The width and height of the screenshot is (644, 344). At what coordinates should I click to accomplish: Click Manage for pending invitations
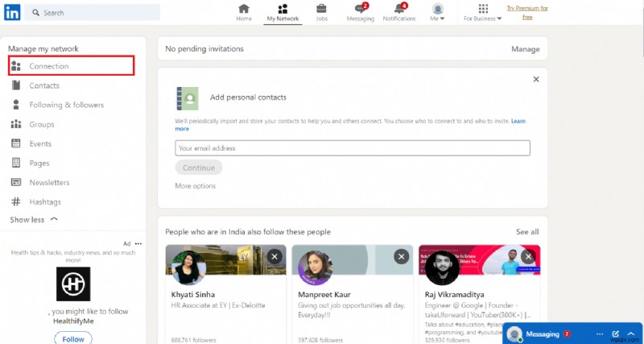pyautogui.click(x=526, y=49)
